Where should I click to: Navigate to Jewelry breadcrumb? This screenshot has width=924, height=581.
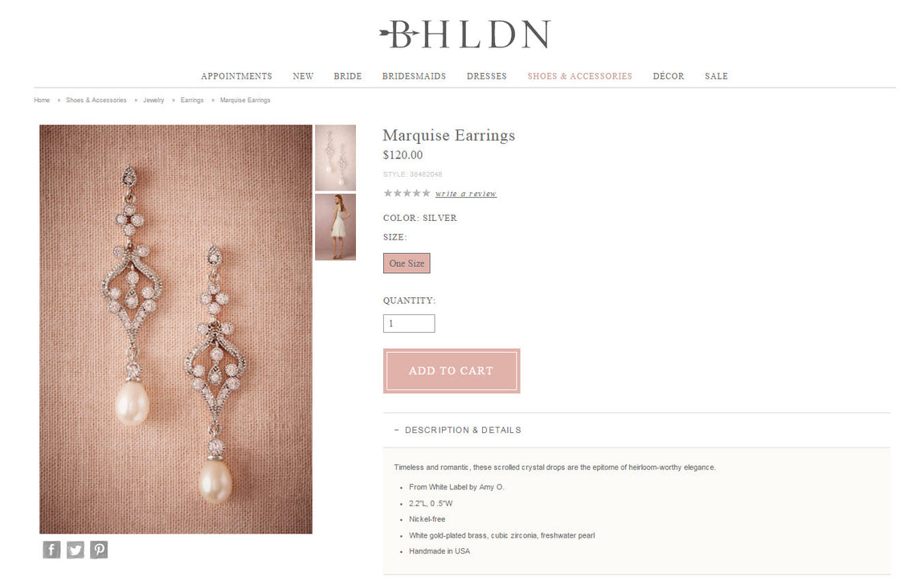click(x=153, y=100)
